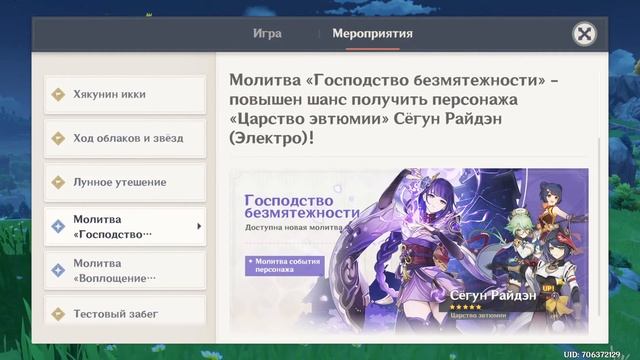This screenshot has width=640, height=360.
Task: Click the gold diamond icon beside Хякунин икки
Action: [58, 94]
